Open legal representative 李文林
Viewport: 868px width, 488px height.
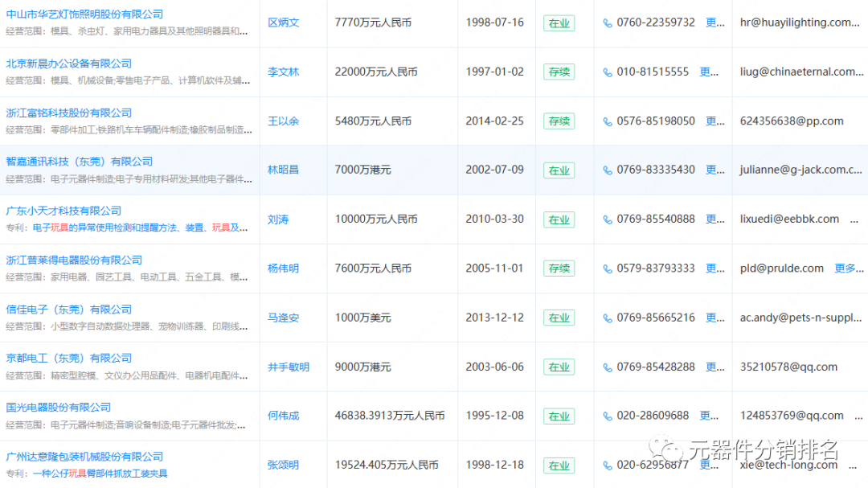pyautogui.click(x=284, y=72)
